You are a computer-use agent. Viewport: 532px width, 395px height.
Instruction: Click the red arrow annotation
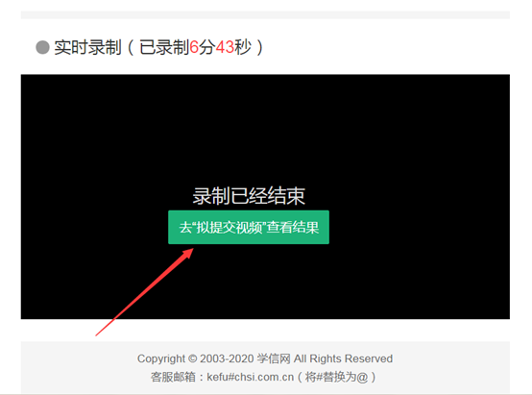coord(145,292)
